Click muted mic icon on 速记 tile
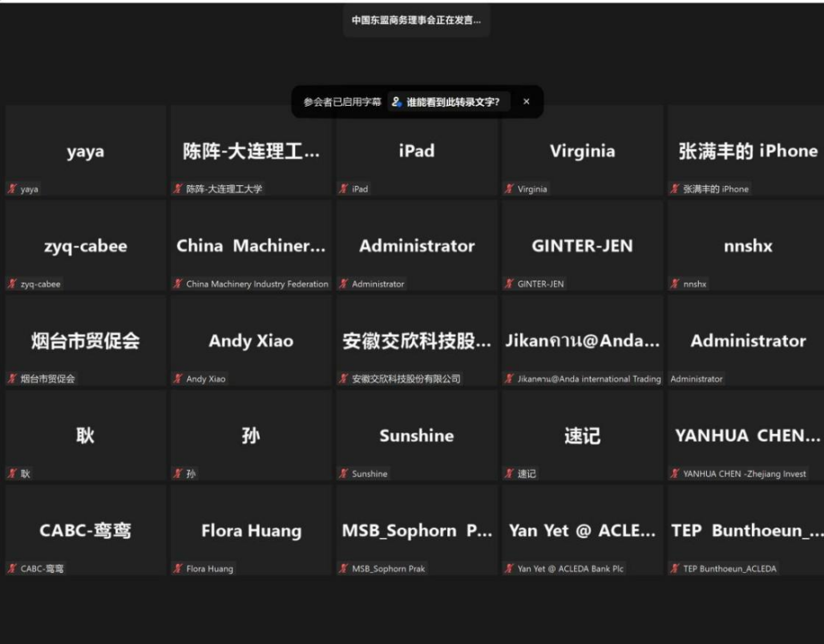Viewport: 824px width, 644px height. coord(509,473)
